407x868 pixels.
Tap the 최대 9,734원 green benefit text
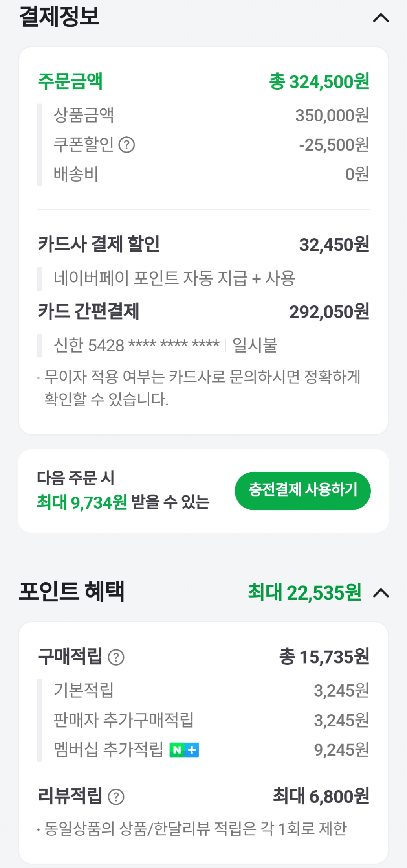82,502
